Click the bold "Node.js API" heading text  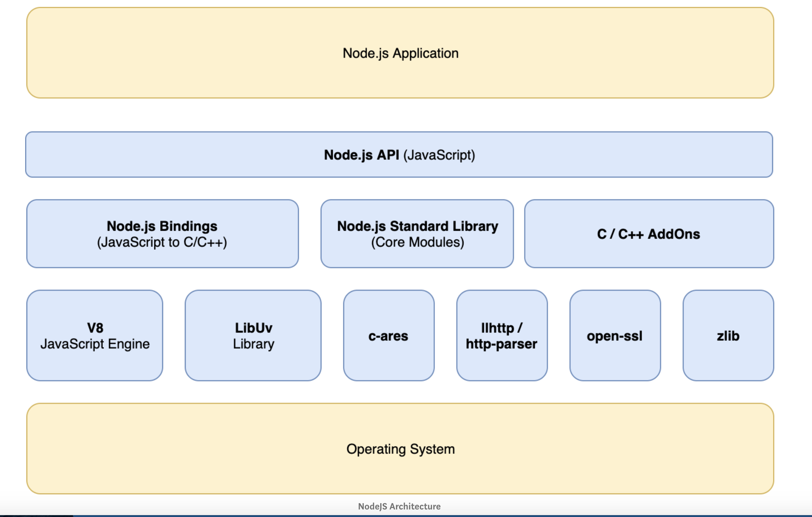click(x=361, y=155)
